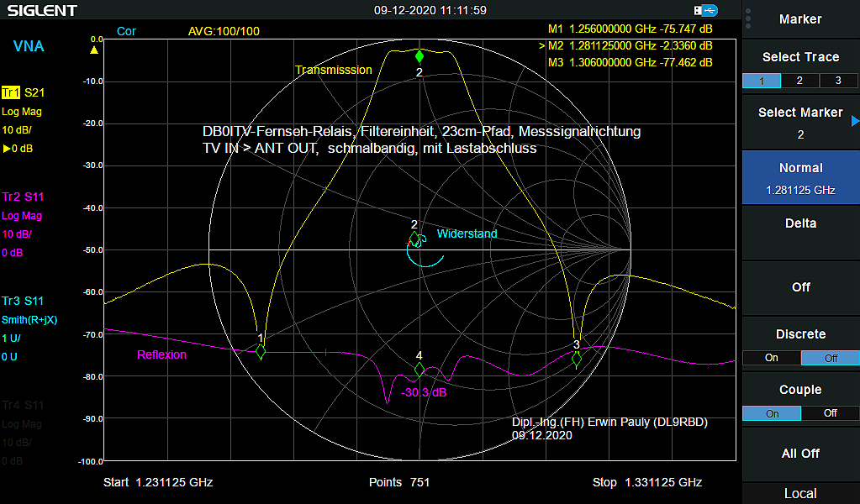Click the three-dot handle beside the Marker title
The width and height of the screenshot is (860, 504).
pos(748,18)
